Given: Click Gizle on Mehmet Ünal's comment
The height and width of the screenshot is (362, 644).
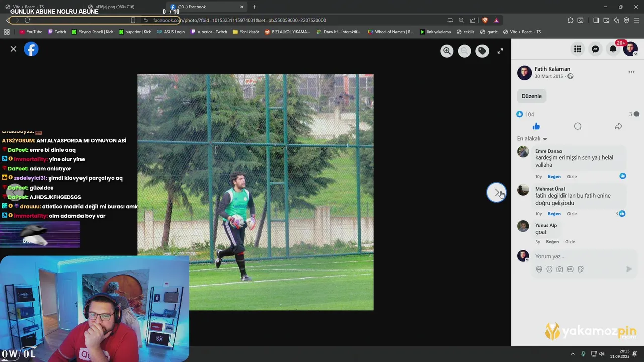Looking at the screenshot, I should point(572,214).
